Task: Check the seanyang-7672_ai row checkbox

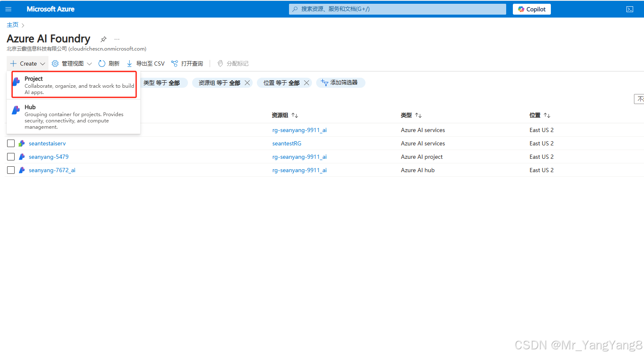Action: [11, 170]
